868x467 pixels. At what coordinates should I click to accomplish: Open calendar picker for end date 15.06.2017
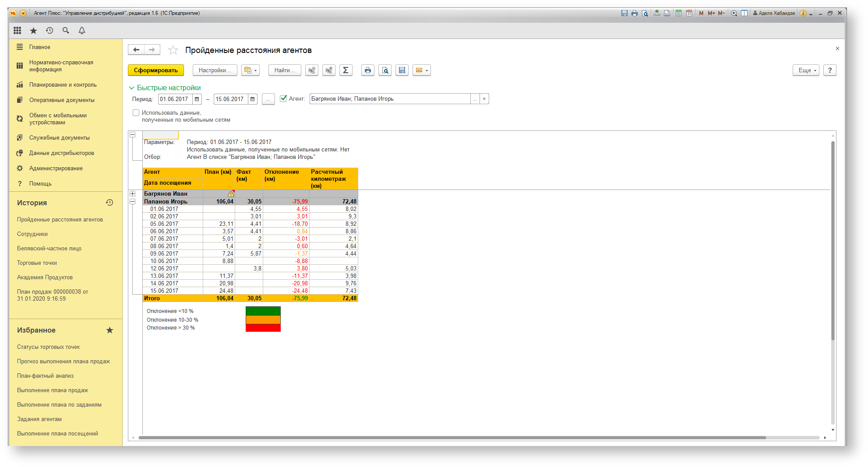coord(253,99)
